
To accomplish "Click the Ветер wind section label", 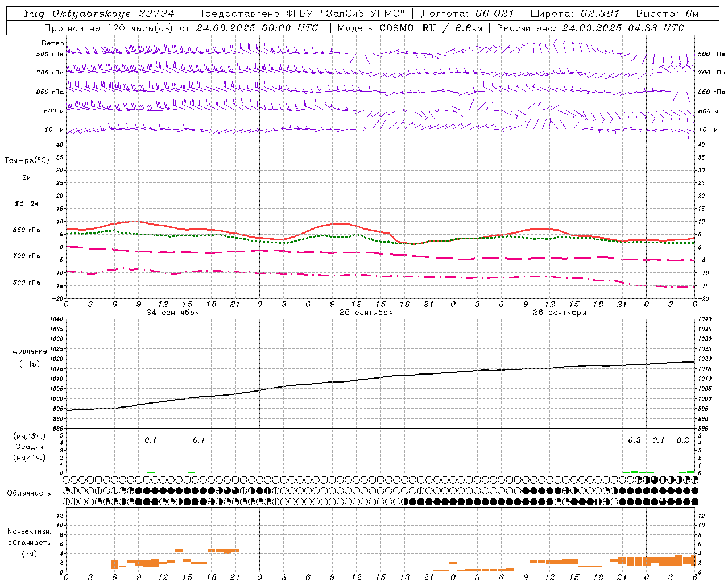I will click(52, 43).
